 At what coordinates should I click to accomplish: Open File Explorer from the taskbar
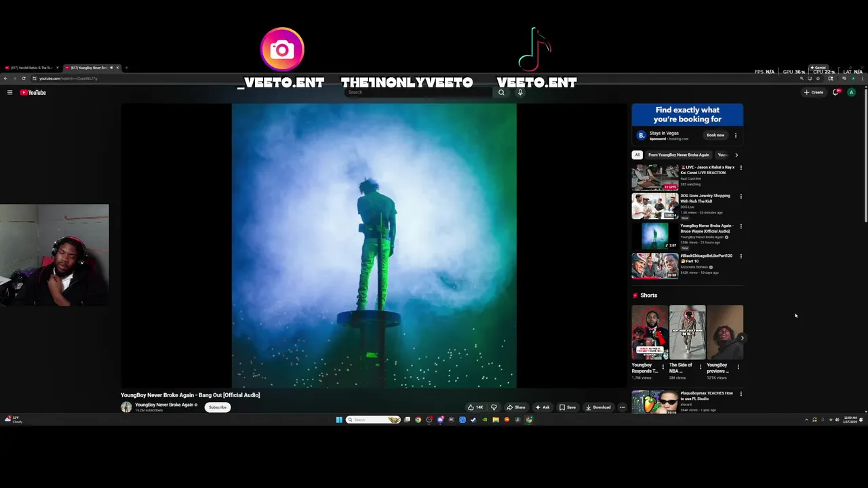[495, 420]
